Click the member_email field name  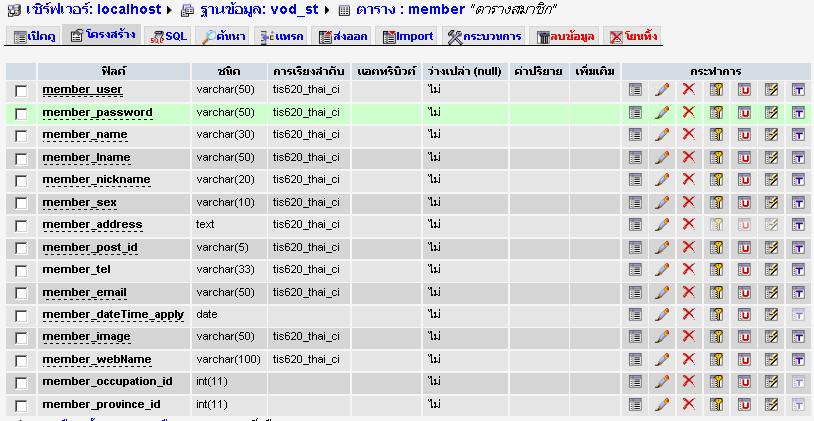[x=85, y=292]
